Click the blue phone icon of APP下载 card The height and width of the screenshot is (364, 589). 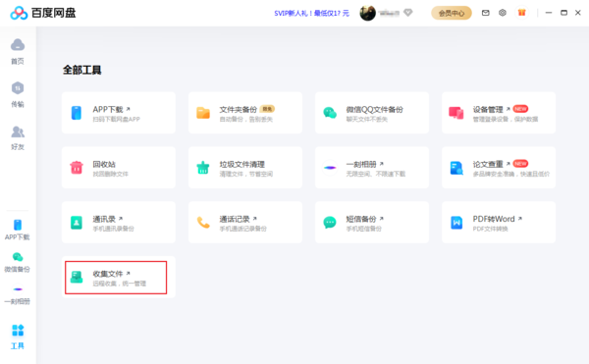coord(77,113)
